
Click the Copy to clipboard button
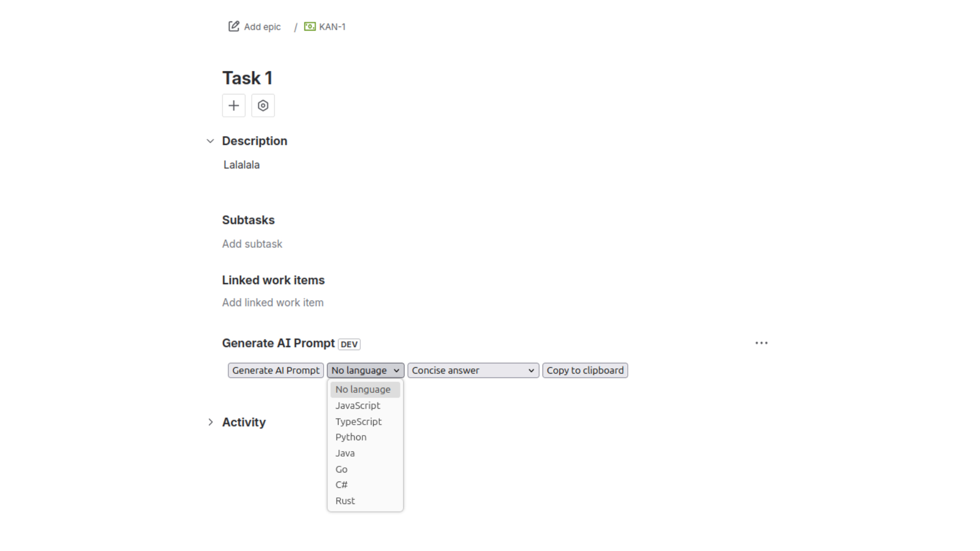(585, 370)
